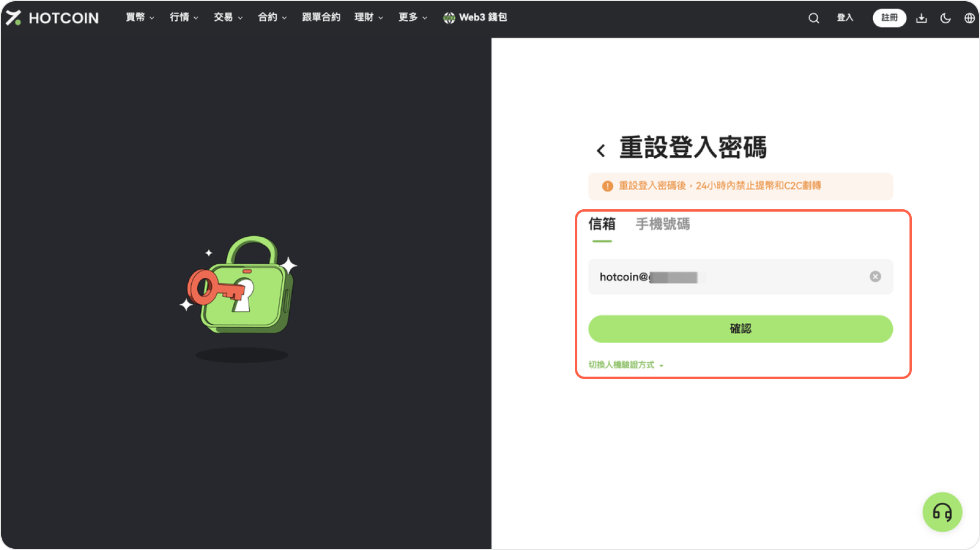The width and height of the screenshot is (980, 550).
Task: Click the back arrow beside 重設登入密碼
Action: coord(601,150)
